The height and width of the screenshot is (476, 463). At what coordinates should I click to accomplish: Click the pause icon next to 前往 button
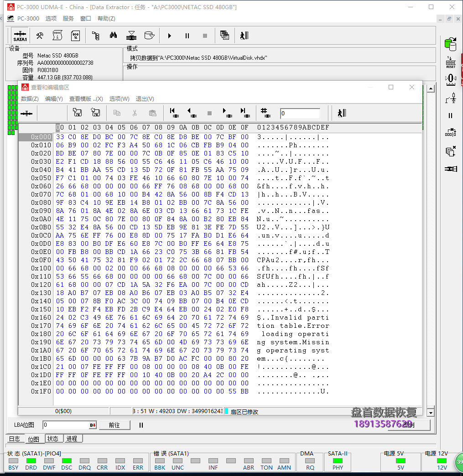click(x=141, y=425)
